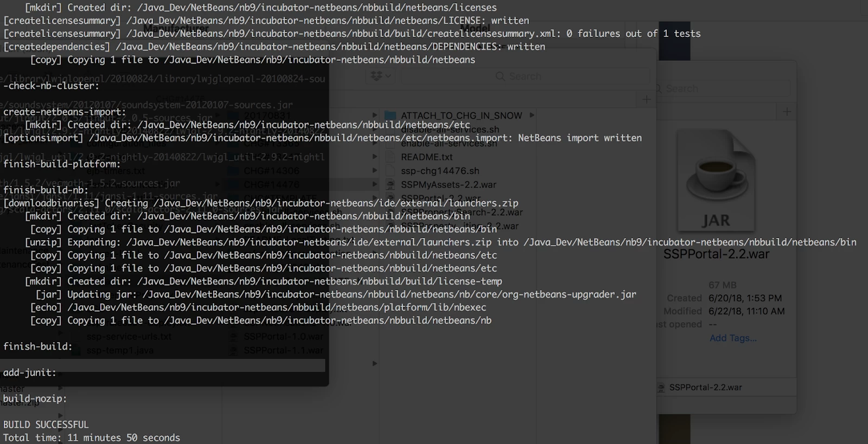Click the Total time 11 minutes 50 seconds line

(x=91, y=437)
